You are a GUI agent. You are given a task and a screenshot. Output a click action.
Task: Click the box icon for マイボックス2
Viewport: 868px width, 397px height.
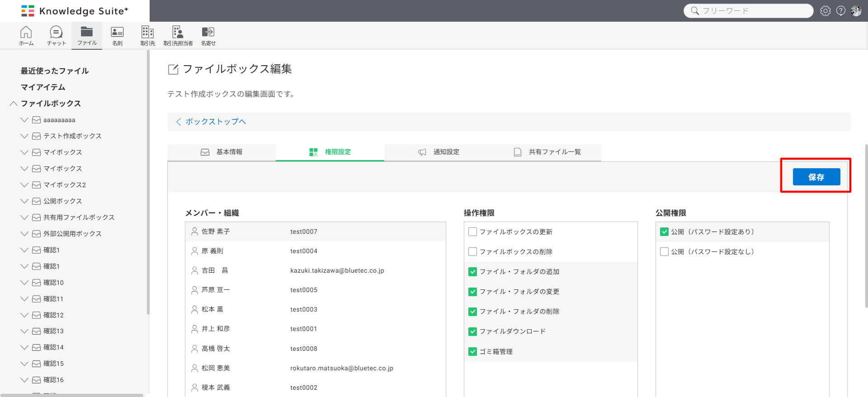37,185
